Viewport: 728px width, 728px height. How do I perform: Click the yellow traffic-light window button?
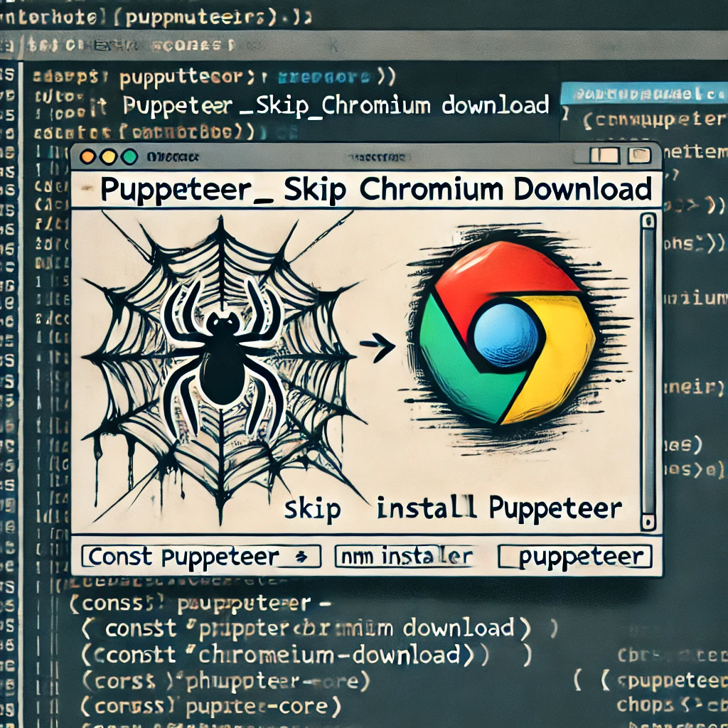pyautogui.click(x=109, y=158)
